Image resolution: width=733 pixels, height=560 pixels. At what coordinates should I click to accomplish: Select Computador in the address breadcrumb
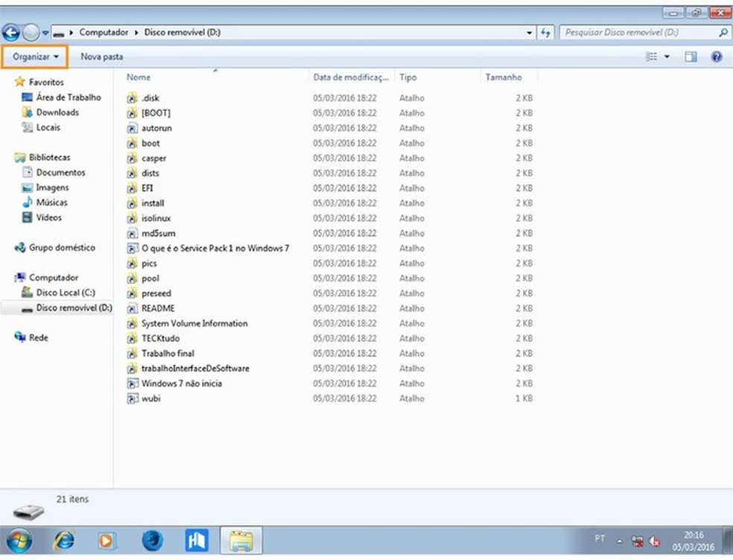pos(104,32)
